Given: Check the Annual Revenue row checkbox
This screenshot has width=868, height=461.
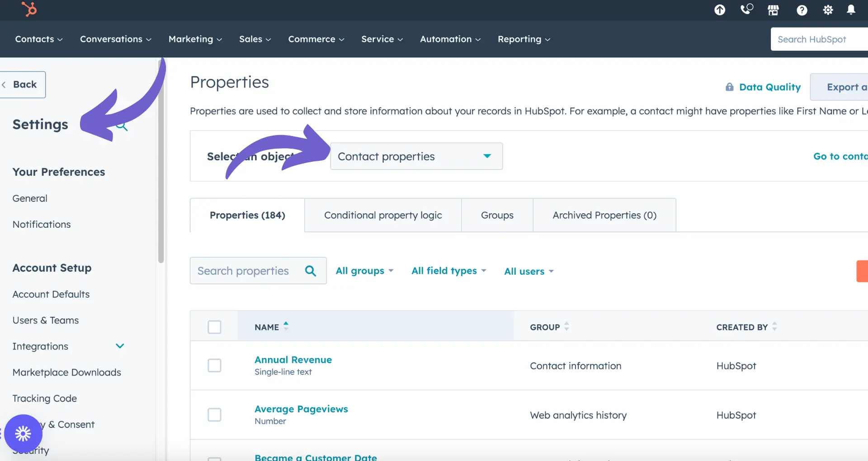Looking at the screenshot, I should [x=214, y=365].
